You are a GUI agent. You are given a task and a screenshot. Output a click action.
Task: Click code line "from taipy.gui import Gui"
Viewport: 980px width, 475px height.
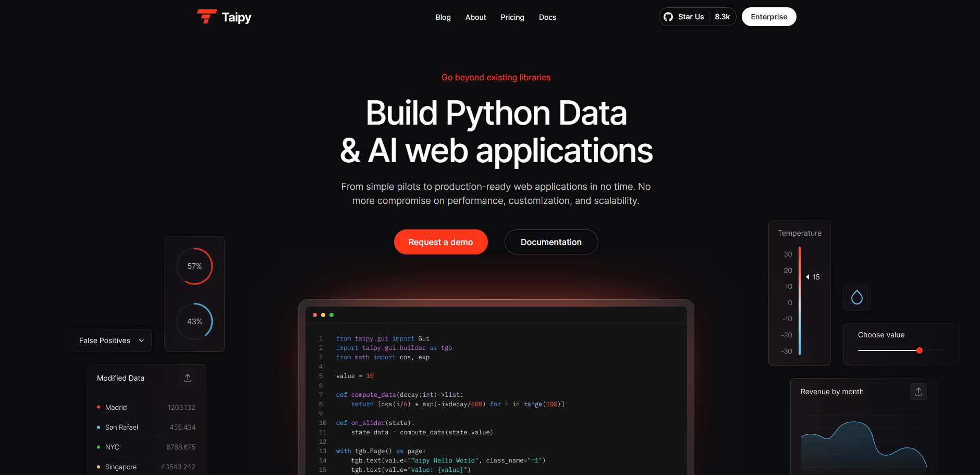(x=383, y=338)
